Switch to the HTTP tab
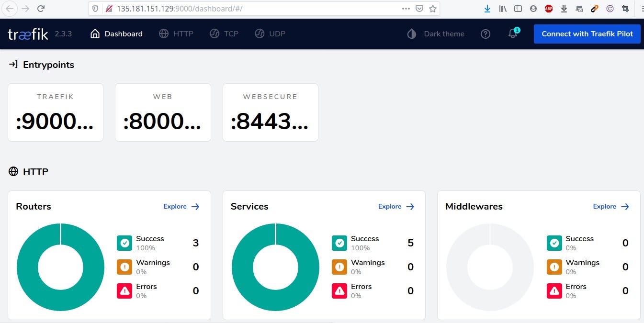Viewport: 644px width, 323px height. (x=176, y=34)
